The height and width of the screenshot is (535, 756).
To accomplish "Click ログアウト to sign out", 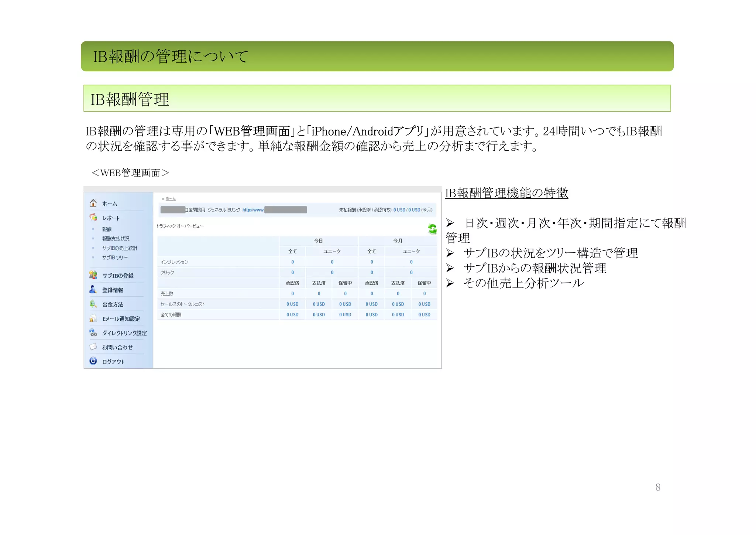I will pyautogui.click(x=113, y=362).
